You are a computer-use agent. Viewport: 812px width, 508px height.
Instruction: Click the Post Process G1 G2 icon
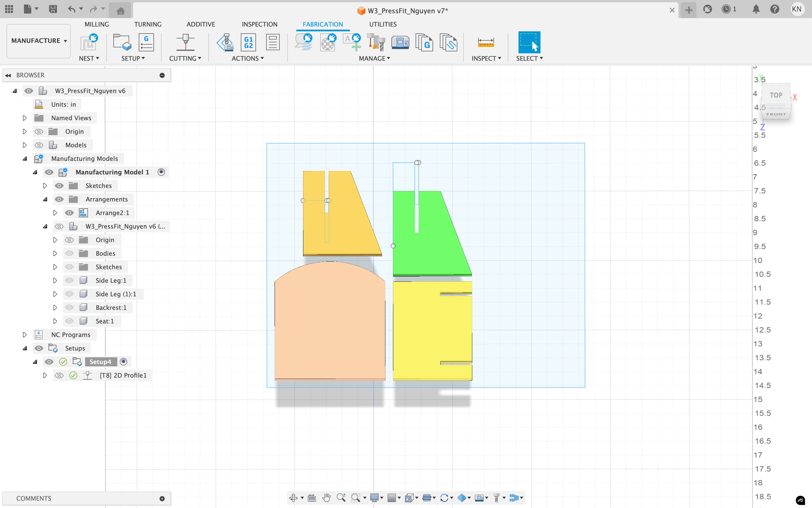[x=248, y=42]
